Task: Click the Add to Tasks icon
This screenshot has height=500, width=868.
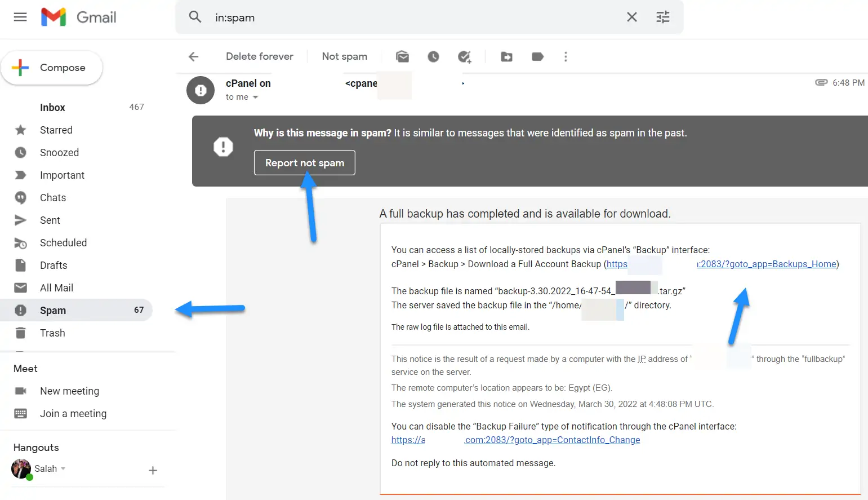Action: tap(464, 56)
